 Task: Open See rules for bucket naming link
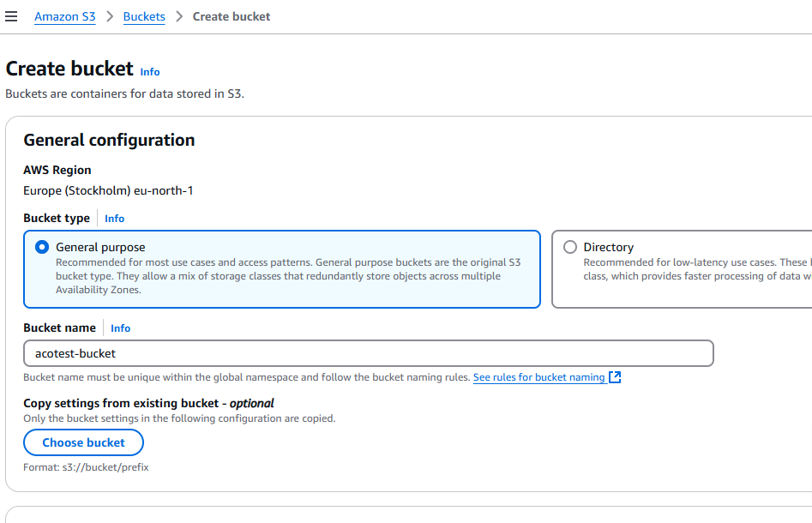(x=539, y=377)
